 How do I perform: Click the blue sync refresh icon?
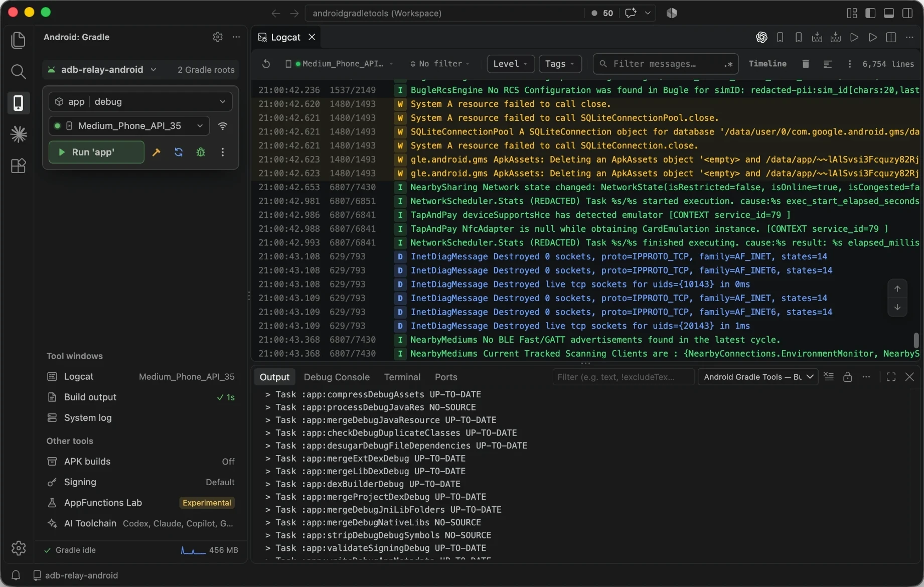(x=179, y=152)
